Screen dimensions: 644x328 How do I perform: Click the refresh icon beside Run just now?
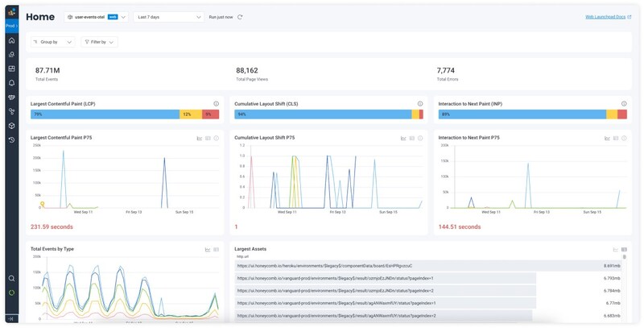click(x=240, y=17)
